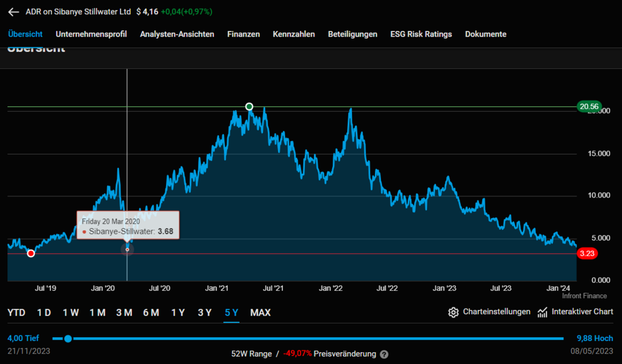622x364 pixels.
Task: Switch to the Übersicht tab
Action: pos(25,34)
